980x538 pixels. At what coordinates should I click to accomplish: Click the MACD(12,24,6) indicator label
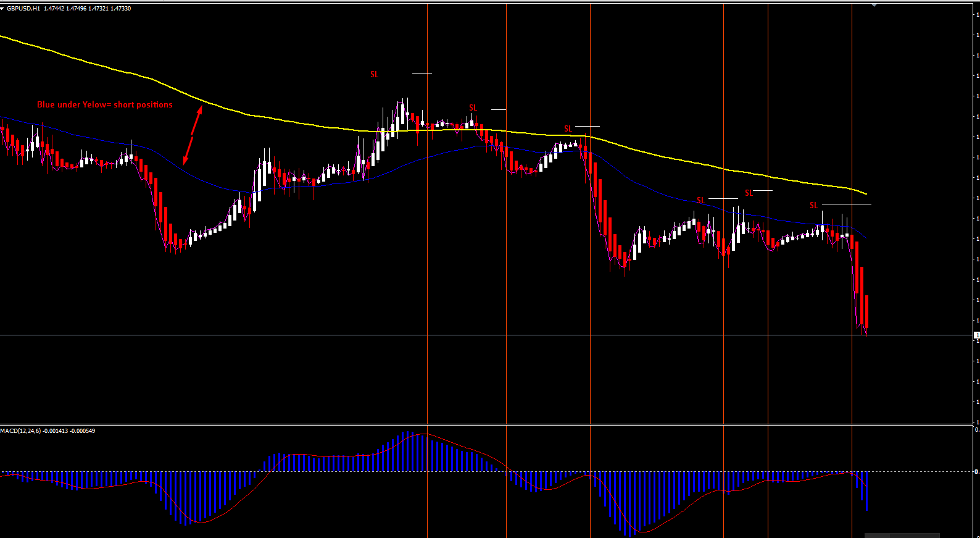pyautogui.click(x=48, y=431)
